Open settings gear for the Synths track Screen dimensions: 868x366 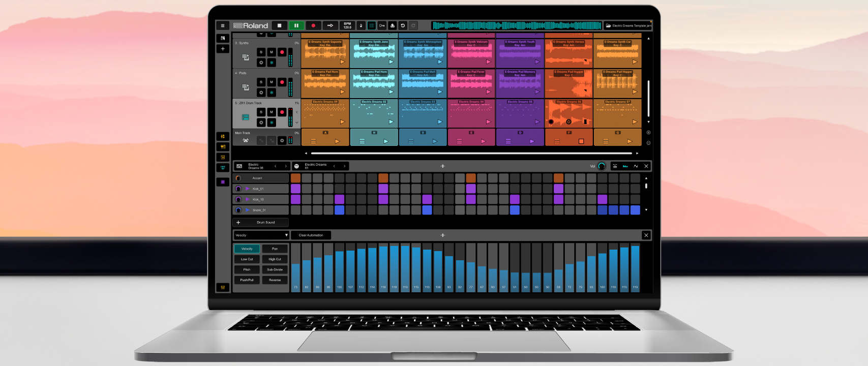coord(261,63)
